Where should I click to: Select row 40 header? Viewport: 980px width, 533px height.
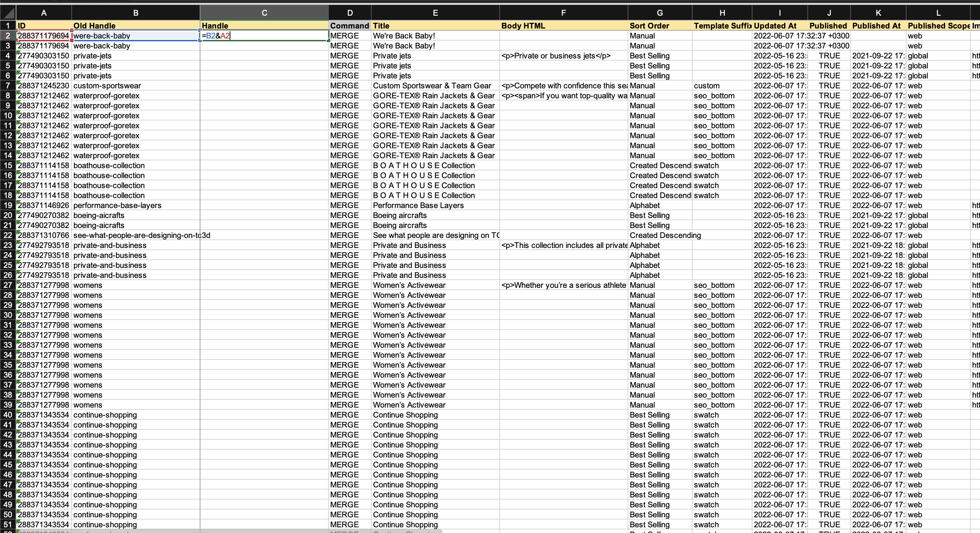pos(8,415)
